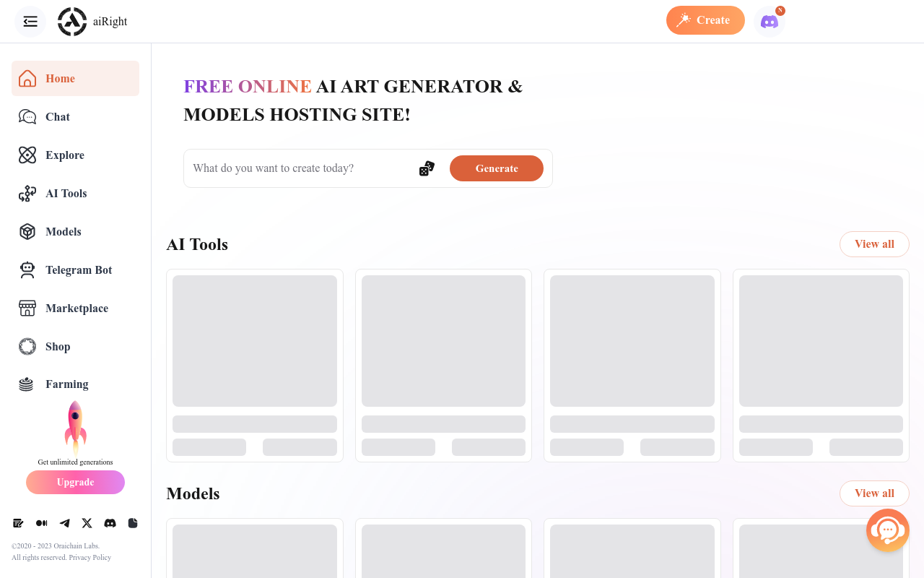Open the blog edit icon in sidebar footer
Image resolution: width=924 pixels, height=578 pixels.
[19, 523]
